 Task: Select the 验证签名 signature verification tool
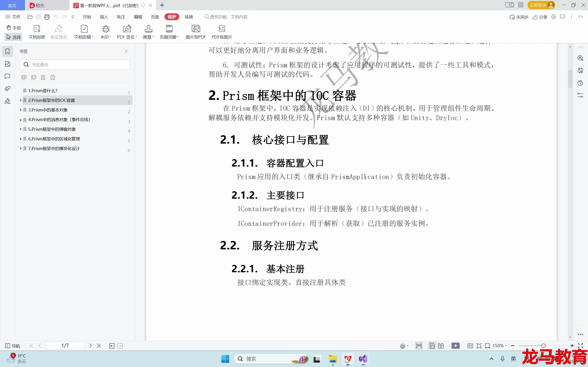pos(59,32)
